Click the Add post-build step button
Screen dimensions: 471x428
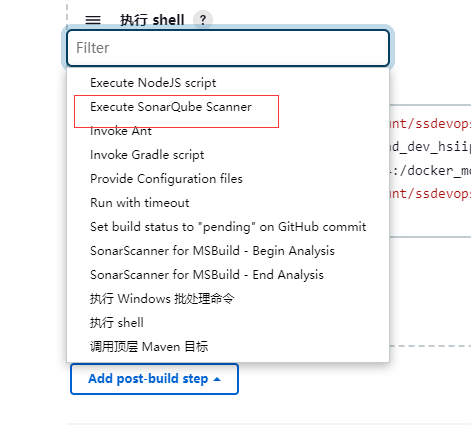(154, 379)
